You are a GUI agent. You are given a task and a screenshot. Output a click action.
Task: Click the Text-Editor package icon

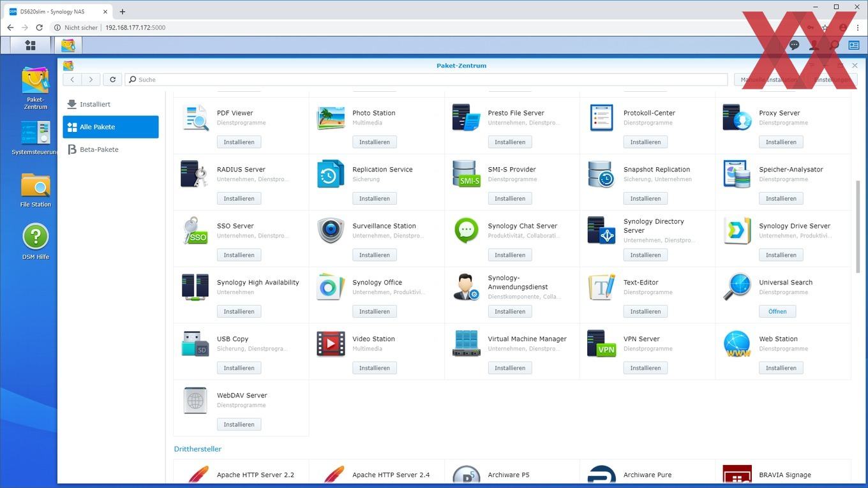coord(601,287)
